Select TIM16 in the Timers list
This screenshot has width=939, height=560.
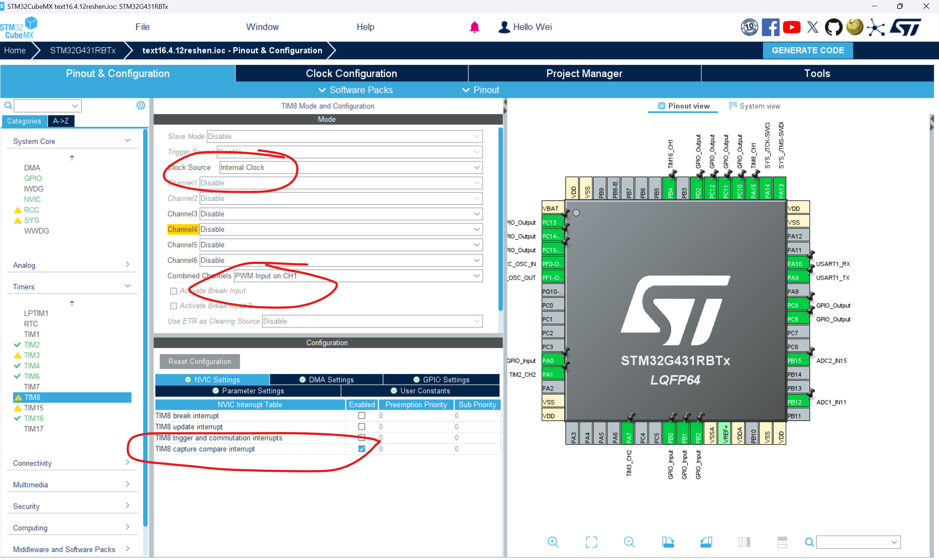click(34, 418)
